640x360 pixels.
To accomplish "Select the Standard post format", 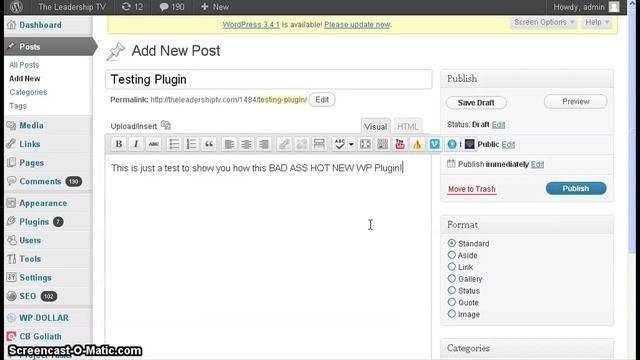I will (451, 243).
